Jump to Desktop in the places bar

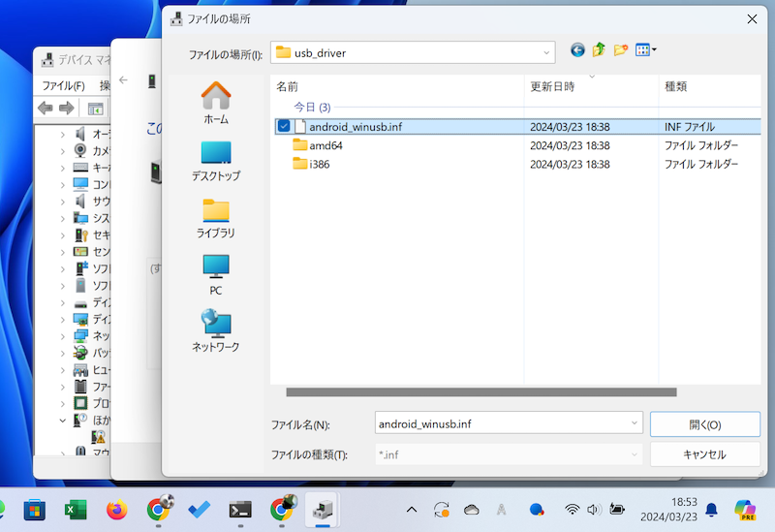pyautogui.click(x=216, y=160)
